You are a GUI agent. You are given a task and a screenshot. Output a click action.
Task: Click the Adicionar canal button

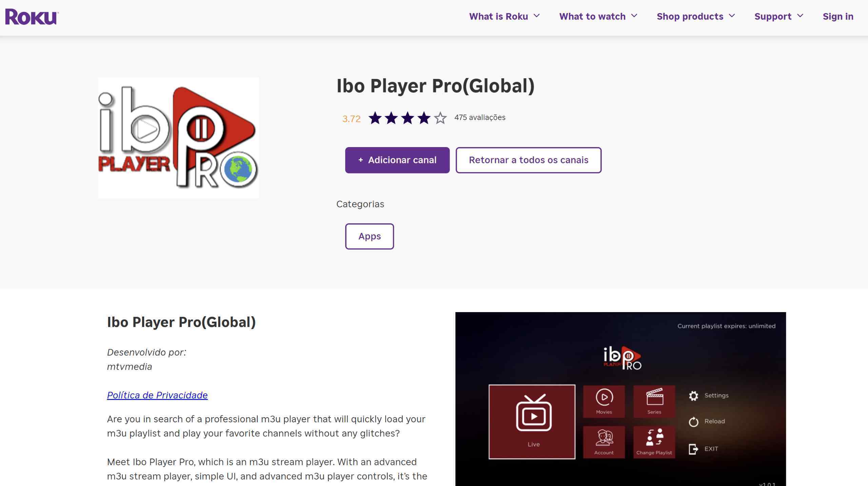click(x=397, y=160)
